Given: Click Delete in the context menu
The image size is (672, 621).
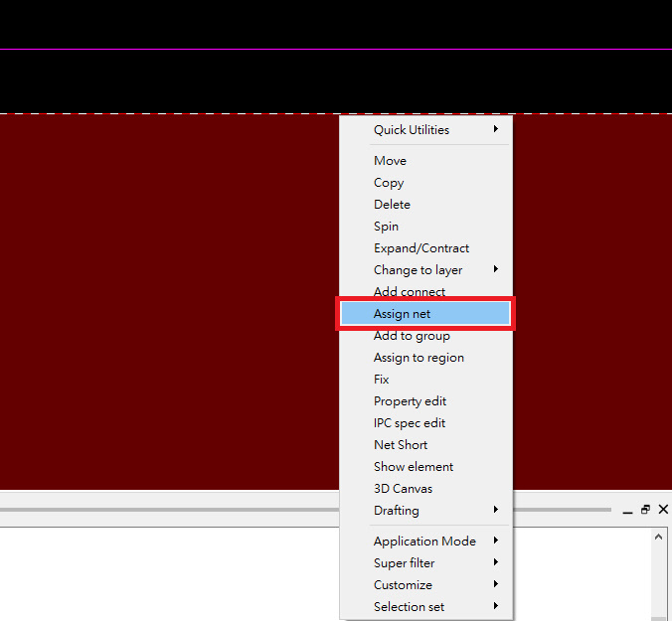Looking at the screenshot, I should tap(425, 205).
